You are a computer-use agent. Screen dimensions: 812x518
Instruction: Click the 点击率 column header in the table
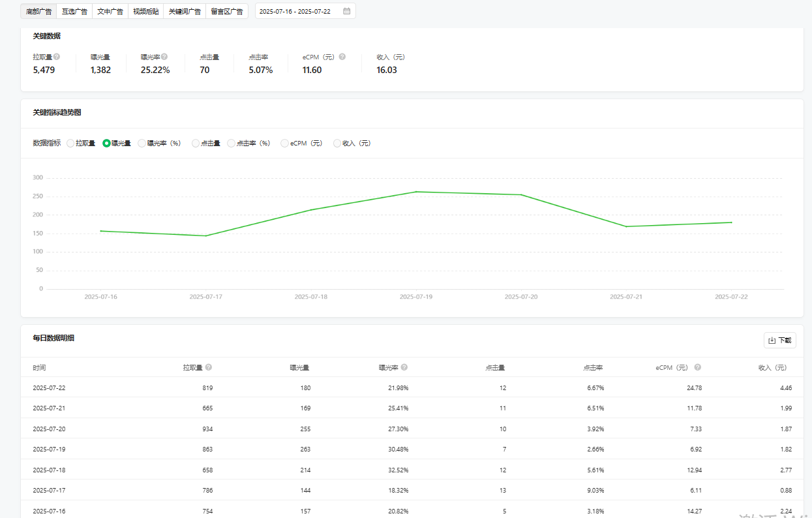593,368
